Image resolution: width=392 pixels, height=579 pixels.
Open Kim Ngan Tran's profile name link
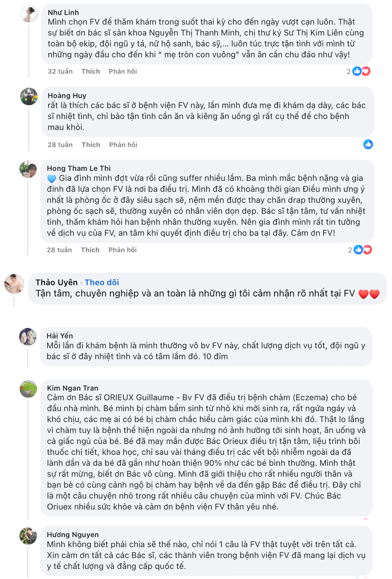click(x=73, y=388)
